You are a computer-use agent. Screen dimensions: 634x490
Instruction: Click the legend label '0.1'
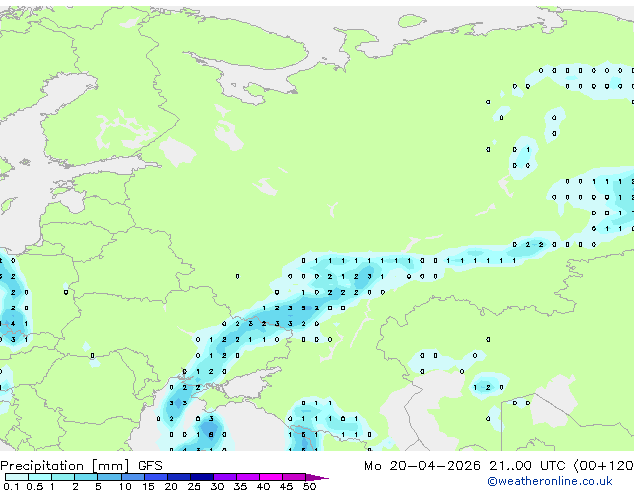coord(11,486)
